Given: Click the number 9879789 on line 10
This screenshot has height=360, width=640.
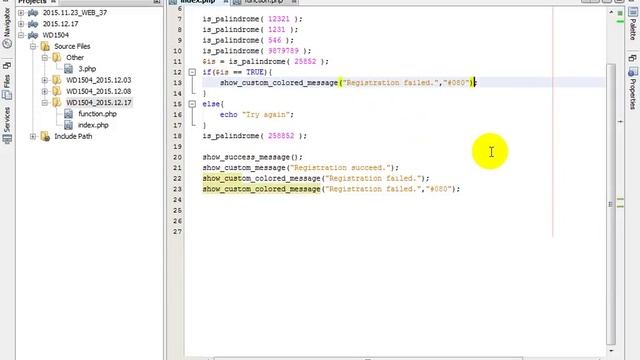Looking at the screenshot, I should [x=283, y=51].
